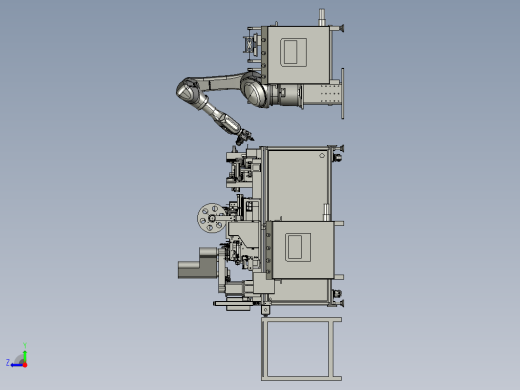Select the robot arm's elbow joint
The height and width of the screenshot is (390, 520).
pos(188,92)
